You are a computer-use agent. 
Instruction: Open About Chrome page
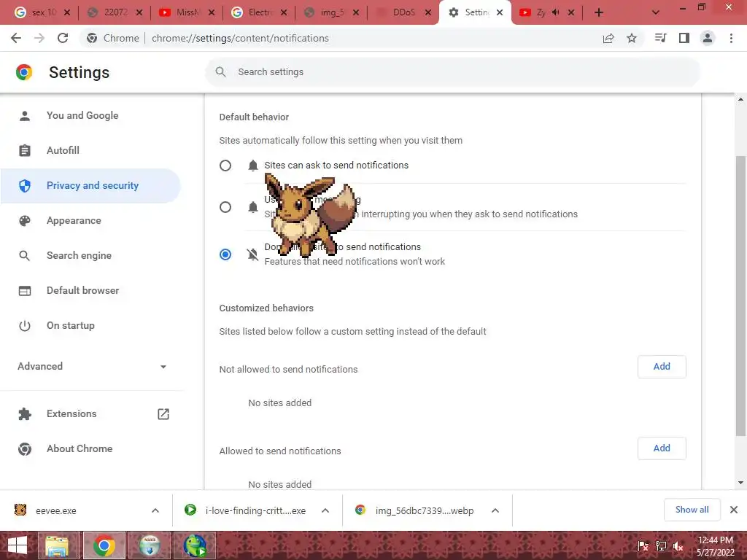point(80,448)
